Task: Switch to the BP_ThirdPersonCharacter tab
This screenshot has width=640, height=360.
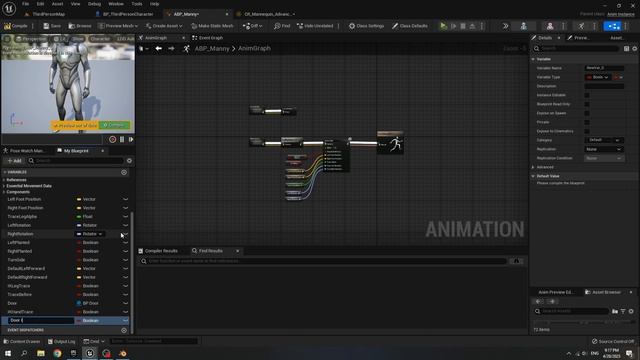Action: coord(128,14)
